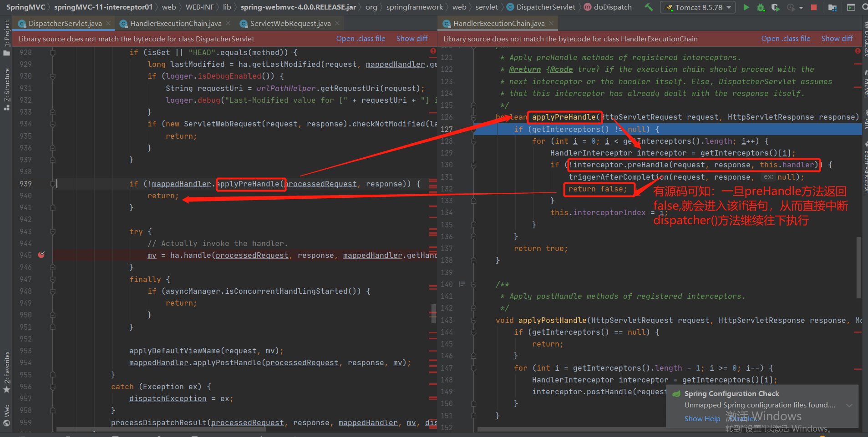This screenshot has width=868, height=437.
Task: Click the springframework breadcrumb
Action: pos(414,7)
